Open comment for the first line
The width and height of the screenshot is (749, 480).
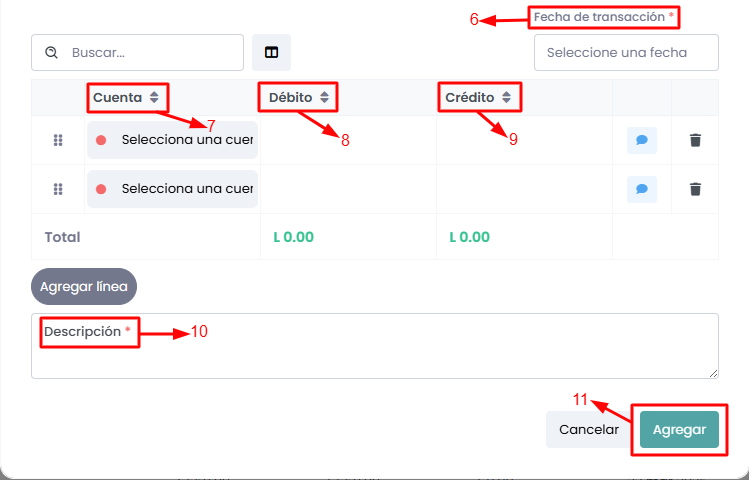641,141
